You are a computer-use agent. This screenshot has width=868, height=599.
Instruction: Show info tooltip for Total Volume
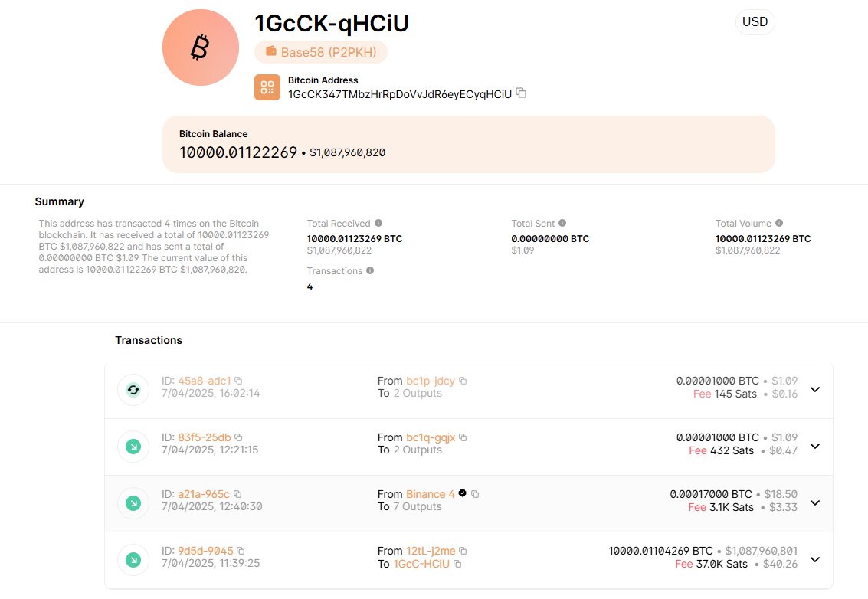tap(779, 223)
